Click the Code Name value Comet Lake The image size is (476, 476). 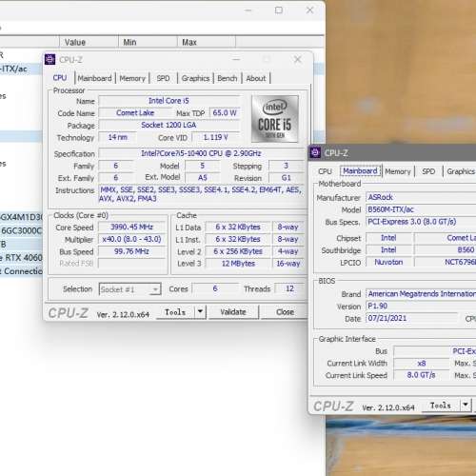(x=135, y=113)
